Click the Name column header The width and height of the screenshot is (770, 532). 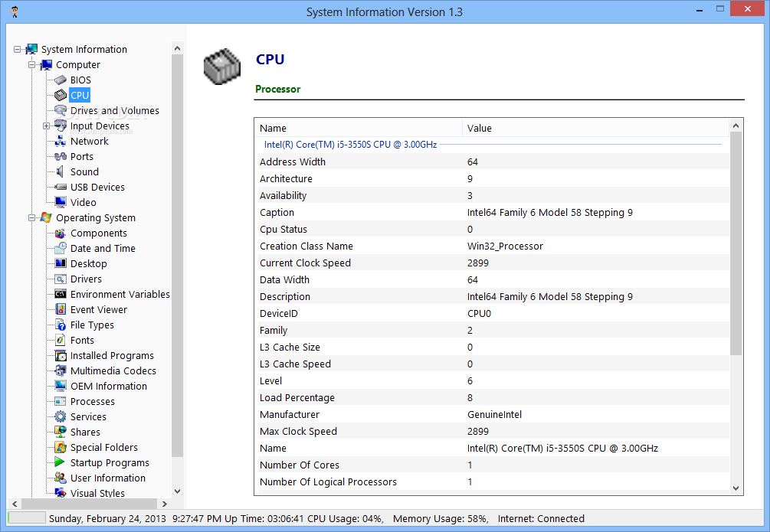[x=359, y=128]
